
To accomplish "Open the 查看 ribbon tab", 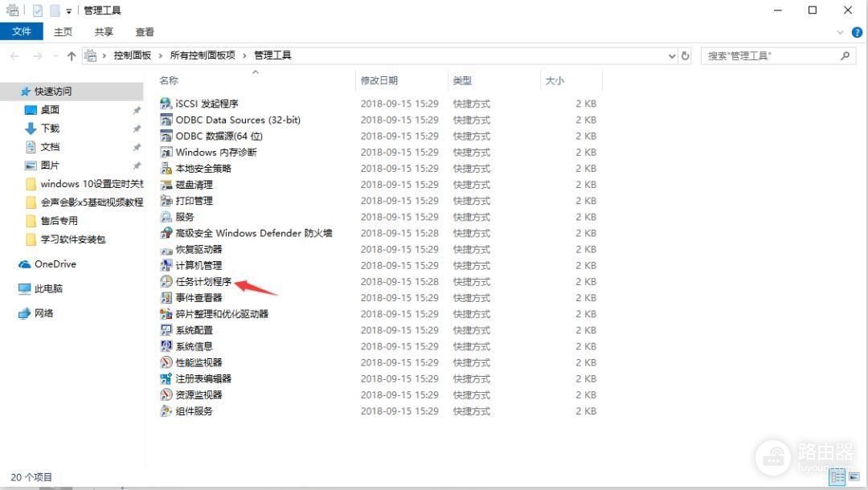I will coord(145,32).
